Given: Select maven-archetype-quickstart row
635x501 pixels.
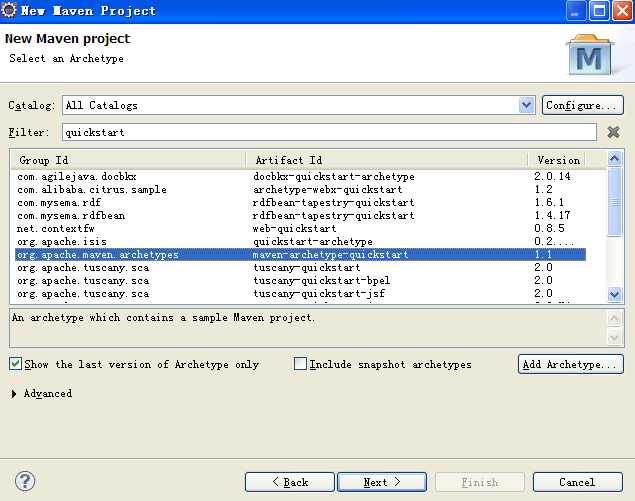Looking at the screenshot, I should [x=300, y=254].
